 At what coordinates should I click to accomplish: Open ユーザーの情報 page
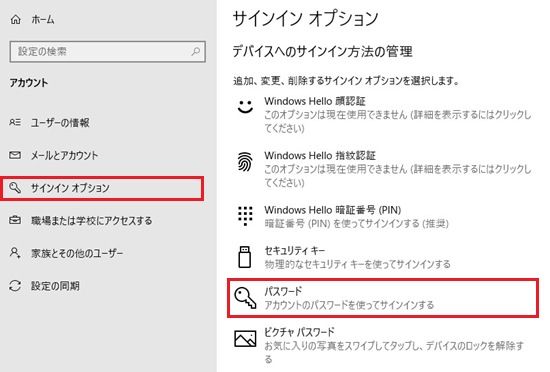click(60, 122)
